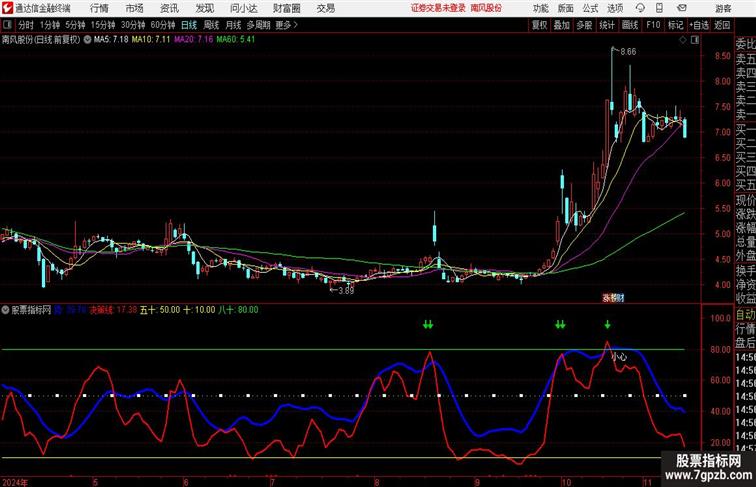This screenshot has height=487, width=756.
Task: Click the 标记 mark button
Action: 675,25
